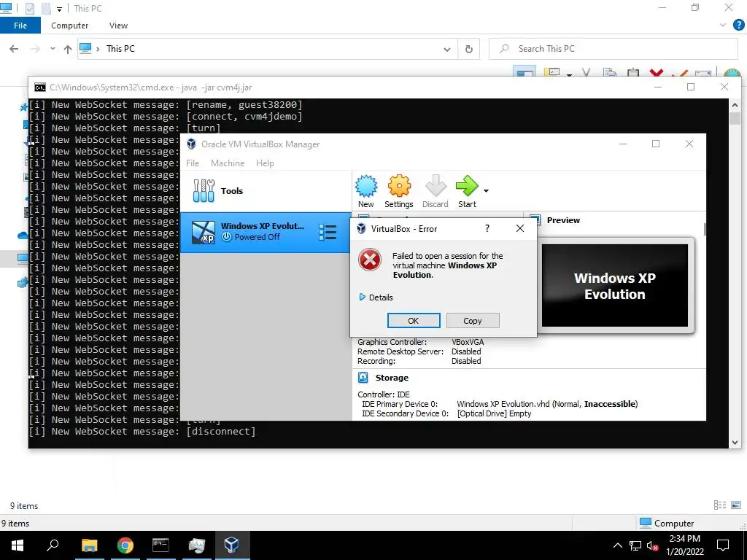Click the Properties quick access icon
The width and height of the screenshot is (747, 560).
pyautogui.click(x=29, y=8)
